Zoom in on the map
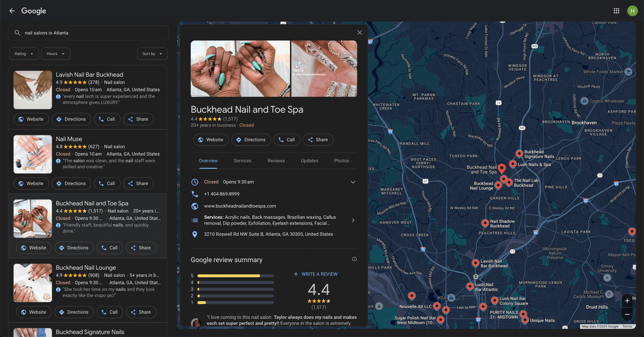The image size is (644, 337). 627,301
